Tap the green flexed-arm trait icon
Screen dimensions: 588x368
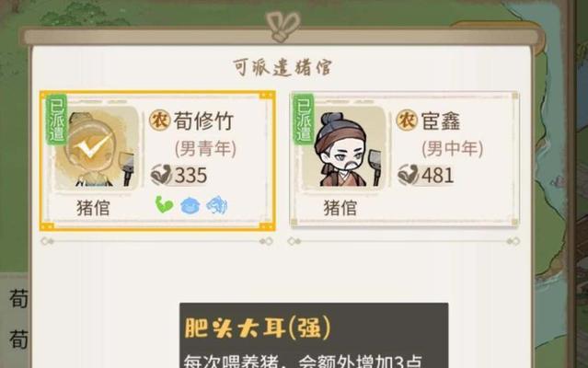coord(164,204)
